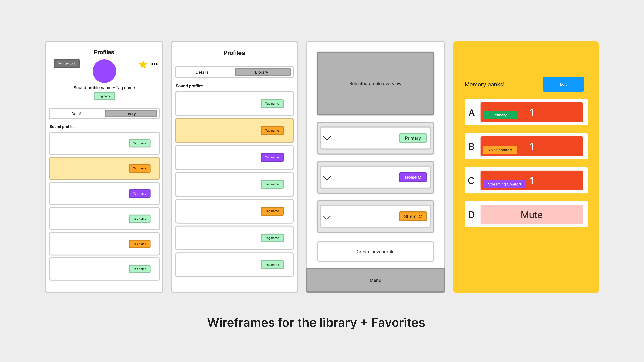
Task: Select the Mute slot in bank D
Action: coord(532,214)
